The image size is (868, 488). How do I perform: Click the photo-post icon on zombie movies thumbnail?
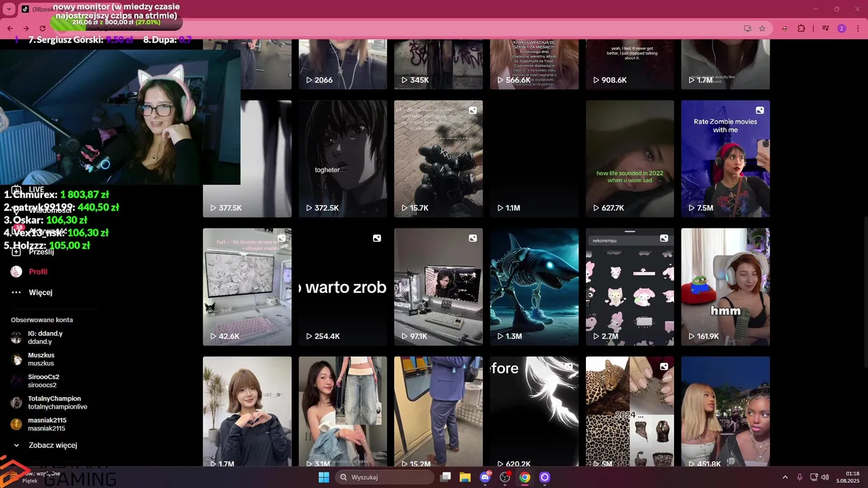point(759,110)
